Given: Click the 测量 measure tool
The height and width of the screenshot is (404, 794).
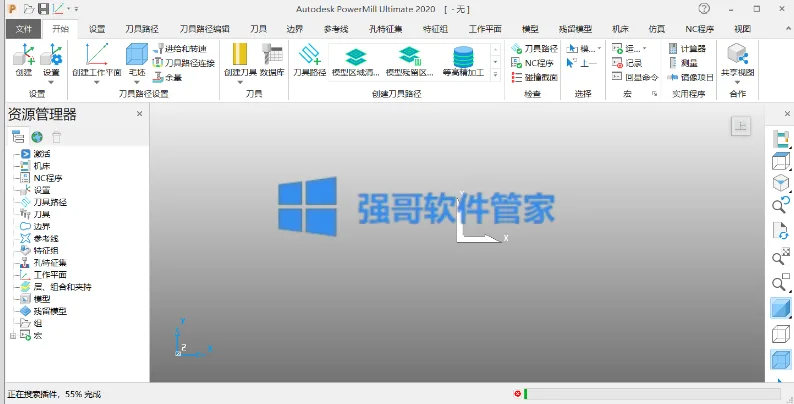Looking at the screenshot, I should pos(683,63).
